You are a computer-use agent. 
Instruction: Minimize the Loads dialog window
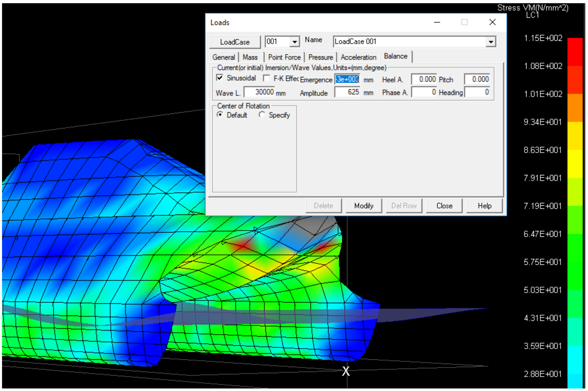pos(437,22)
